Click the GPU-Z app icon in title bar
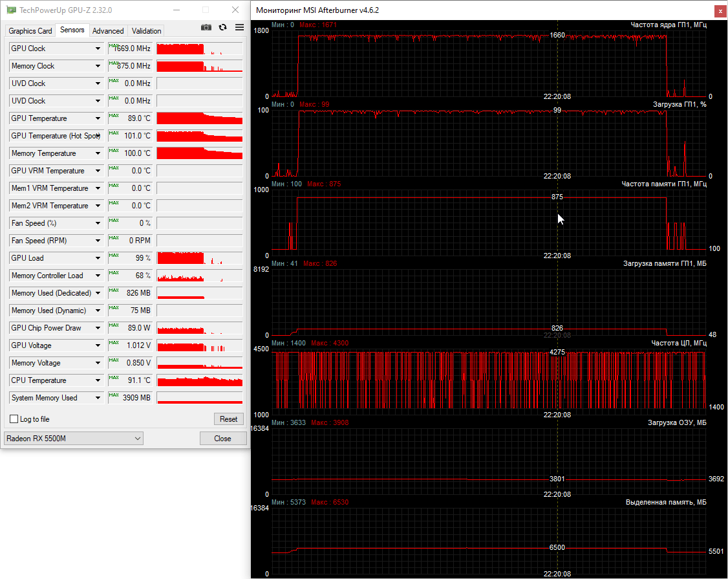728x579 pixels. [11, 10]
